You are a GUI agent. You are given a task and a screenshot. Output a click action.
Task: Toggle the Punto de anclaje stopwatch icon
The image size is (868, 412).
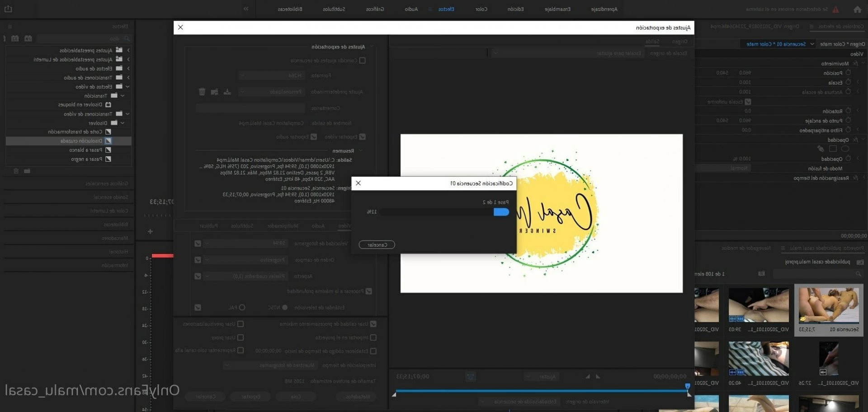point(848,120)
